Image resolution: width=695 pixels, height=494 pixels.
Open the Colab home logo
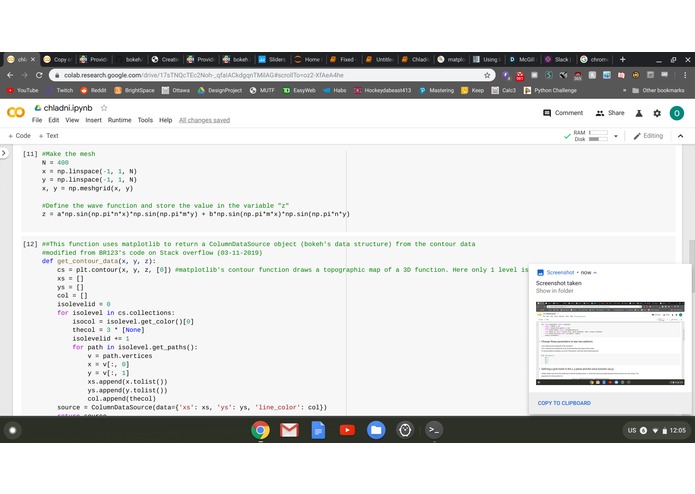coord(16,113)
